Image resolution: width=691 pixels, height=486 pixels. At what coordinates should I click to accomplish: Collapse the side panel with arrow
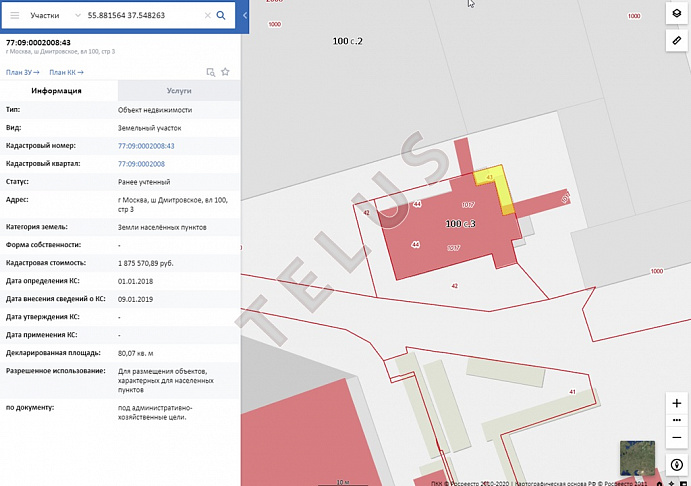pyautogui.click(x=245, y=15)
